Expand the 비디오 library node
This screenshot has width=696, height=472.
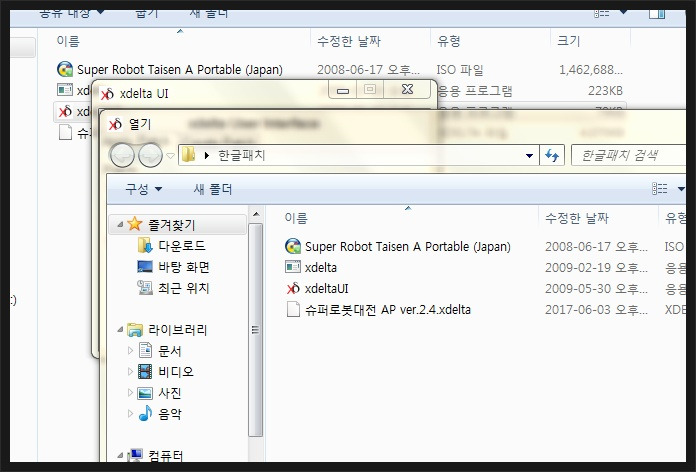pos(130,372)
